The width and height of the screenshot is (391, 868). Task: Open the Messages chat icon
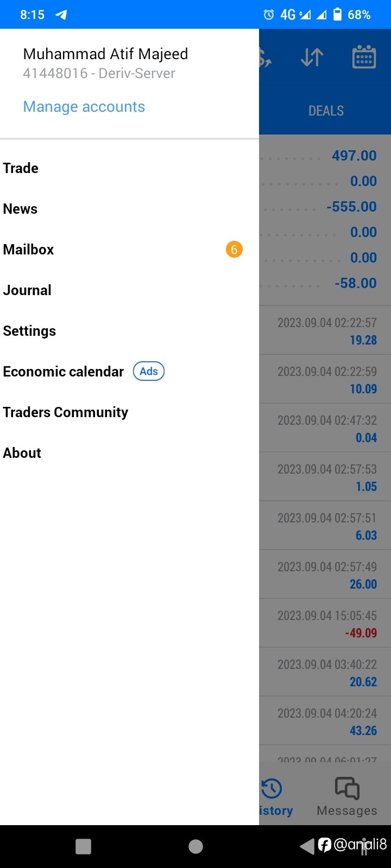click(x=347, y=788)
